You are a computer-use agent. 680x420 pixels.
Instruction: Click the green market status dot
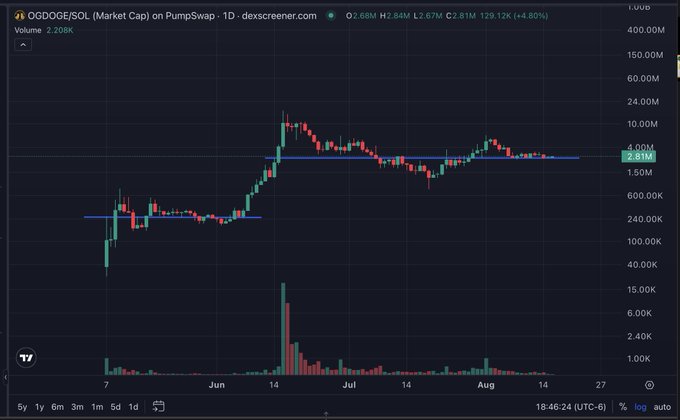point(331,16)
